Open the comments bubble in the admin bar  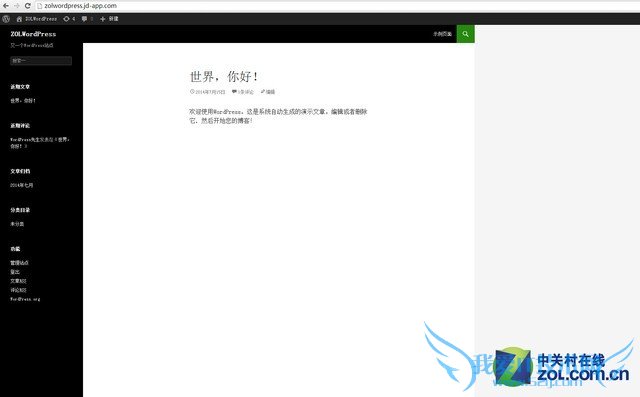click(x=87, y=19)
